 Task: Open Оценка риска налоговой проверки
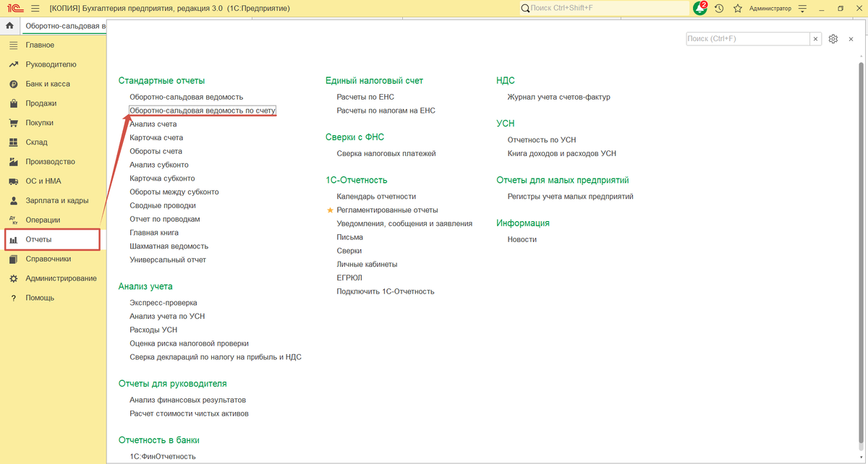189,343
